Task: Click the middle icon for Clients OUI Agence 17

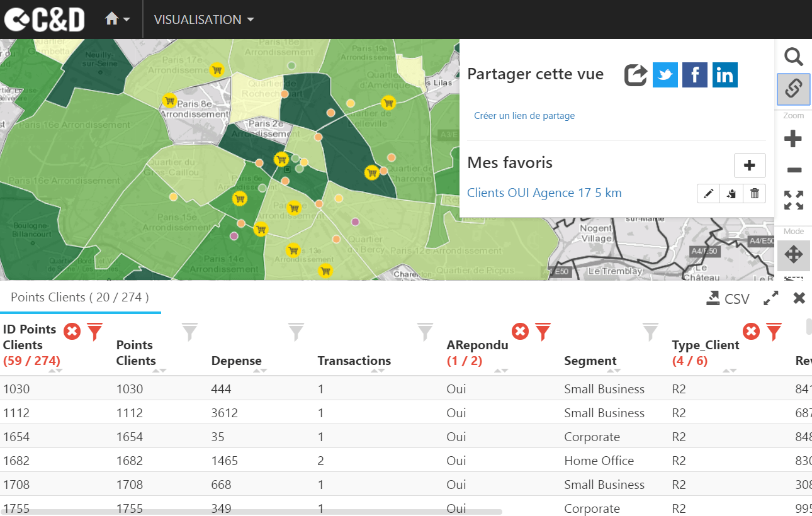Action: tap(731, 194)
